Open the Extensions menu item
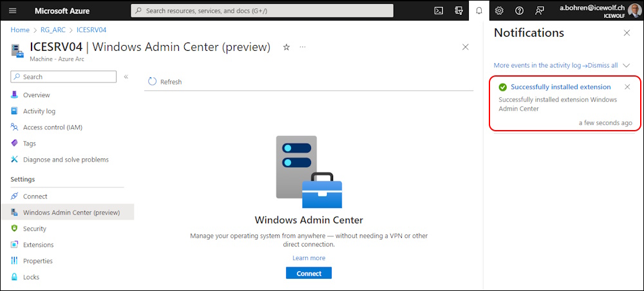 coord(38,245)
